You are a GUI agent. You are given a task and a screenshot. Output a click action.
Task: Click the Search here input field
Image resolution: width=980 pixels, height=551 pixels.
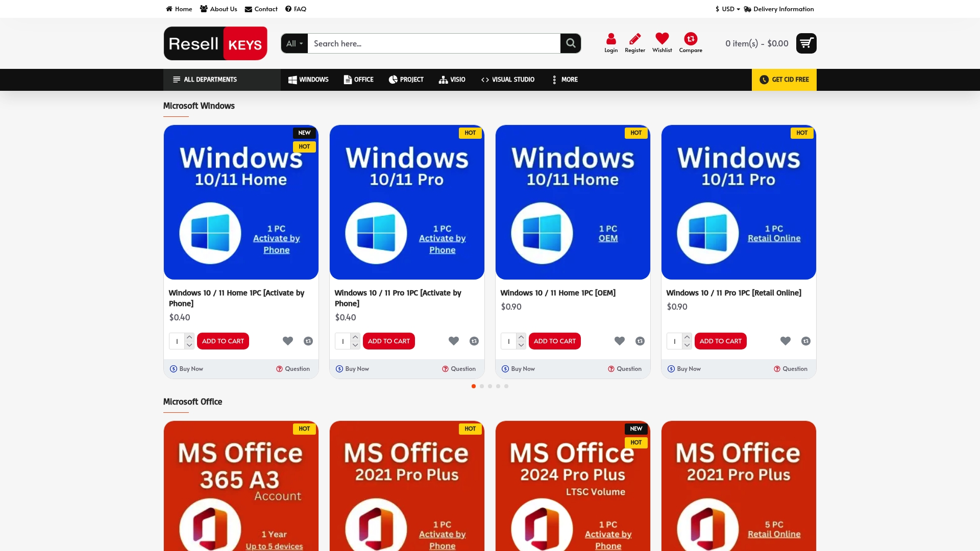(434, 43)
